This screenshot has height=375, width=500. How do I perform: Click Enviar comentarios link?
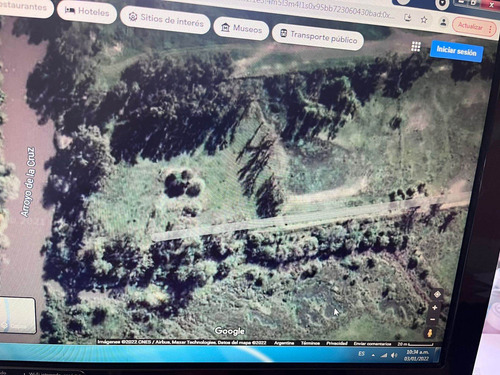pyautogui.click(x=372, y=344)
